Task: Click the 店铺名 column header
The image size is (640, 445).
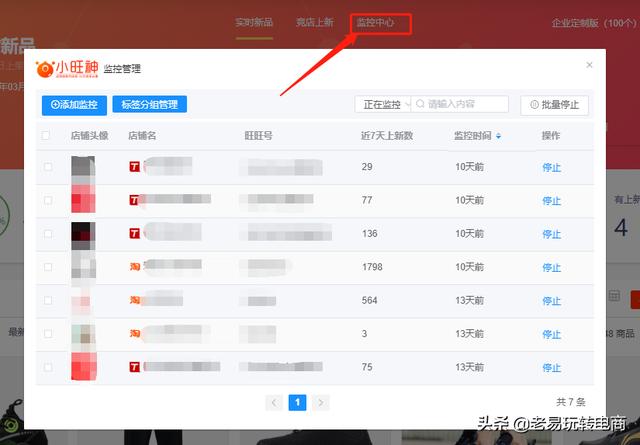Action: (142, 136)
